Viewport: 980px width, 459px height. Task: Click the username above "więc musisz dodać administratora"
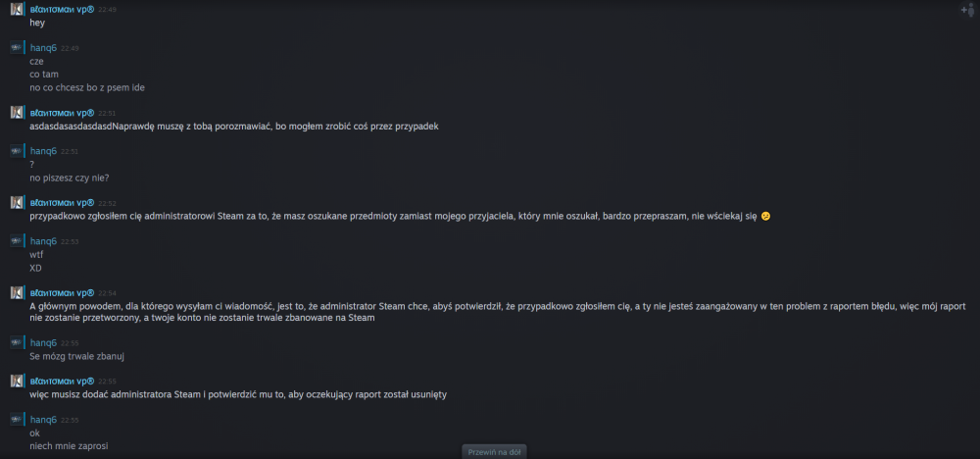tap(62, 381)
